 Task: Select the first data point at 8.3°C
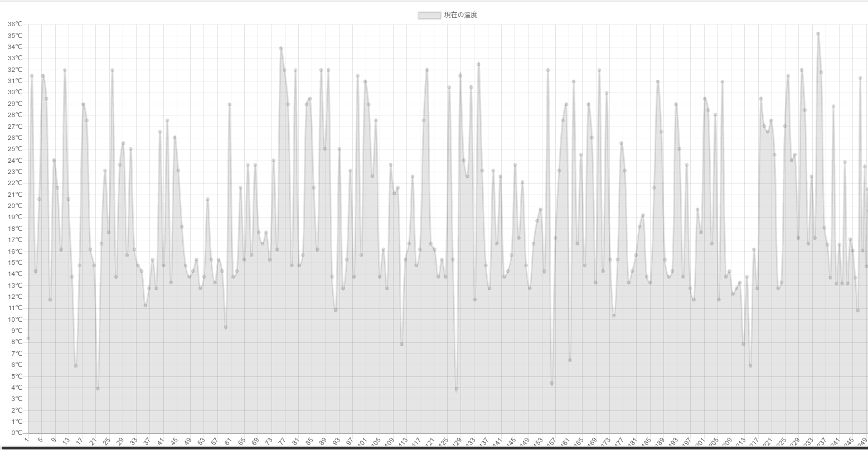(28, 338)
